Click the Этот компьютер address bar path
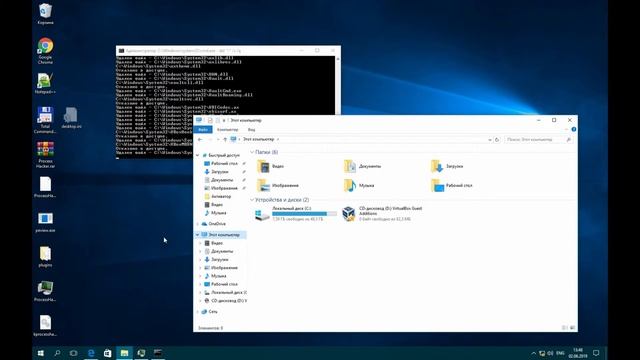The height and width of the screenshot is (360, 640). (258, 140)
